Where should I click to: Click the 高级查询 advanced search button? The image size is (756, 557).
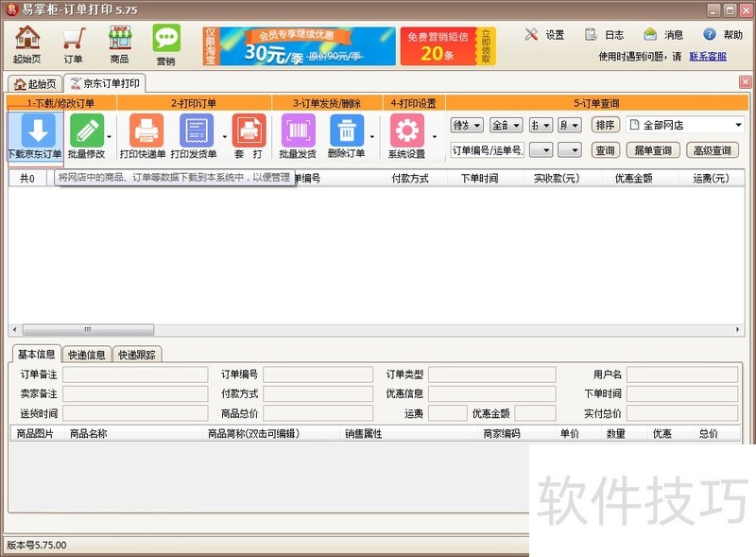[713, 149]
